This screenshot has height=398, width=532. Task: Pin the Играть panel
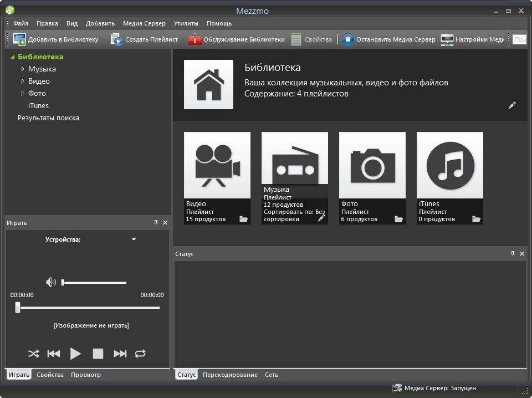tap(156, 222)
